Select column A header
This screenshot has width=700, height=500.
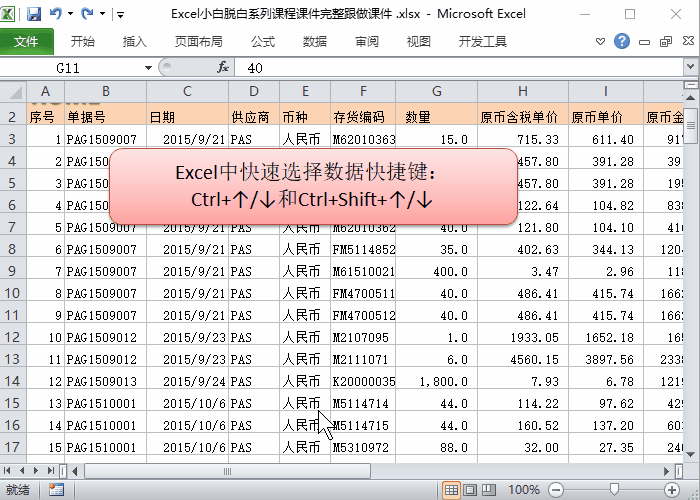(46, 92)
